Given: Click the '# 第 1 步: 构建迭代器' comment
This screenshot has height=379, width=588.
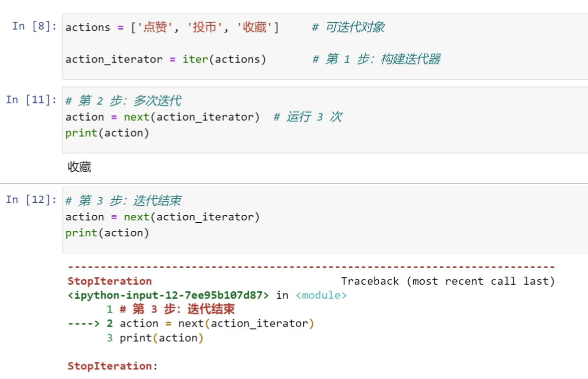Looking at the screenshot, I should tap(376, 60).
